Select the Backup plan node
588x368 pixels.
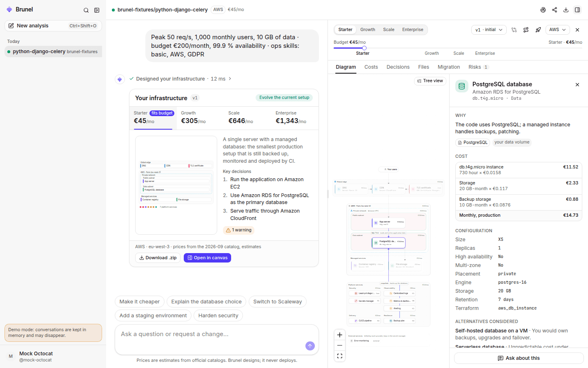pyautogui.click(x=400, y=321)
